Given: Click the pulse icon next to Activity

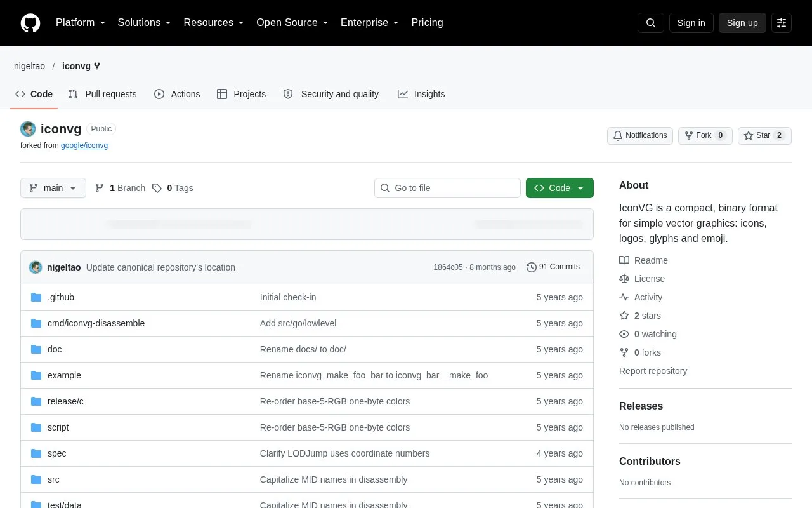Looking at the screenshot, I should coord(624,297).
